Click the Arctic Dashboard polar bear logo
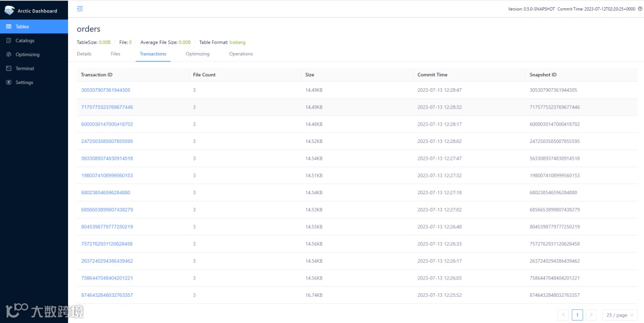Screen dimensions: 644x323 click(x=9, y=11)
